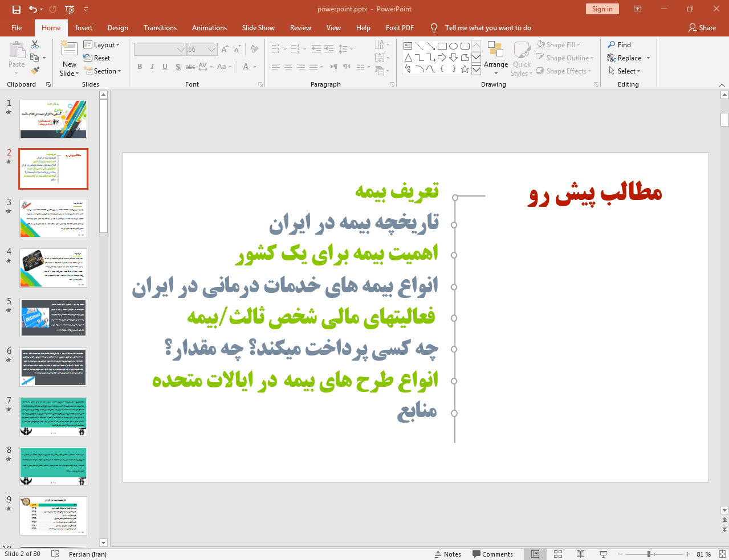The image size is (729, 560).
Task: Open Shape Fill dropdown
Action: tap(558, 44)
